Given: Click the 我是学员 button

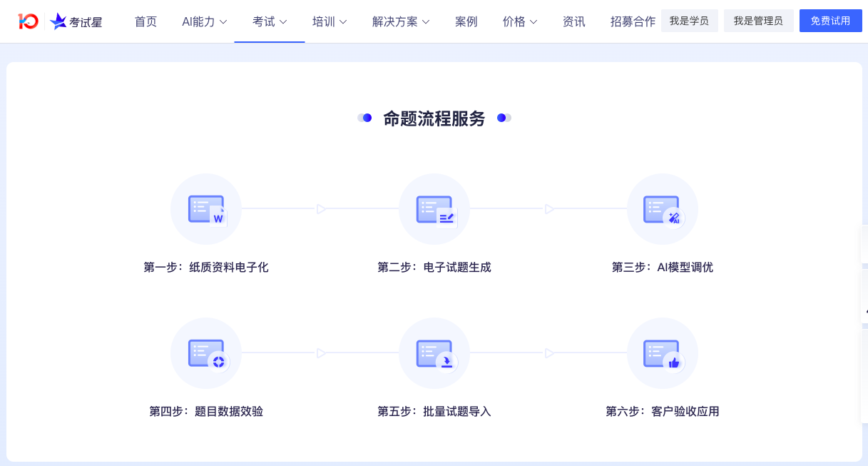Looking at the screenshot, I should coord(689,21).
